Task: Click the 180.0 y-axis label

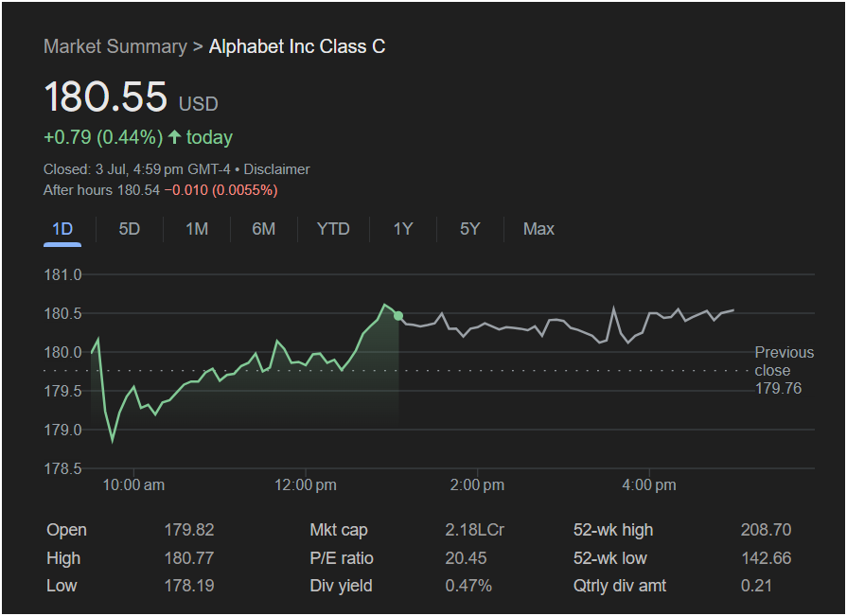Action: [62, 353]
